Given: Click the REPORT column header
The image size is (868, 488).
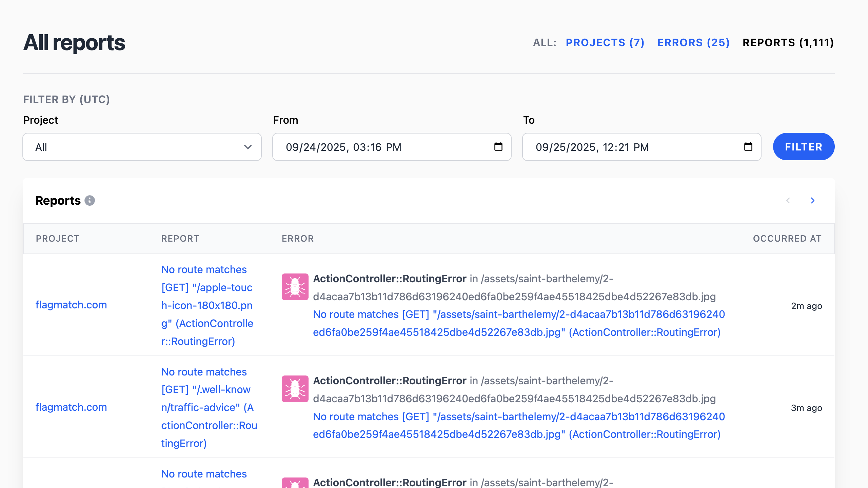Looking at the screenshot, I should pos(180,239).
